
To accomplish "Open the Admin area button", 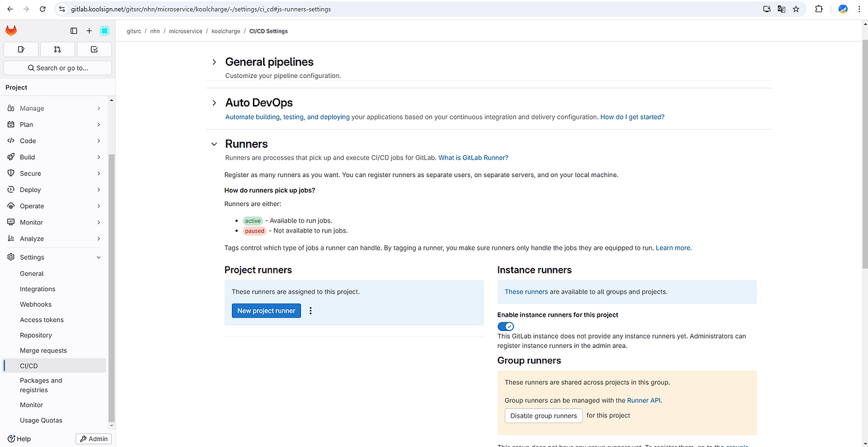I will [94, 439].
